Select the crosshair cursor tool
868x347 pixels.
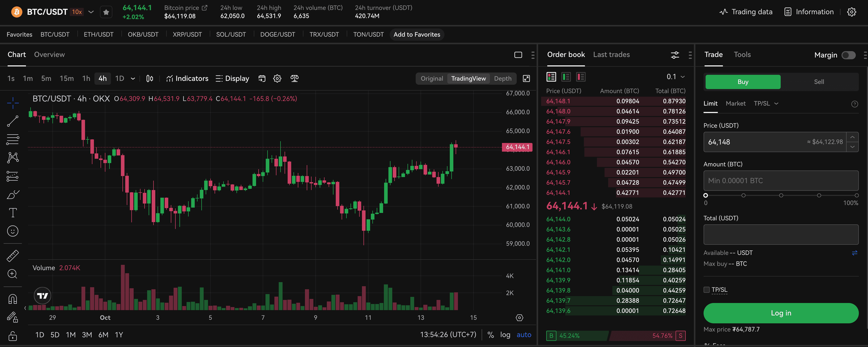click(x=13, y=103)
